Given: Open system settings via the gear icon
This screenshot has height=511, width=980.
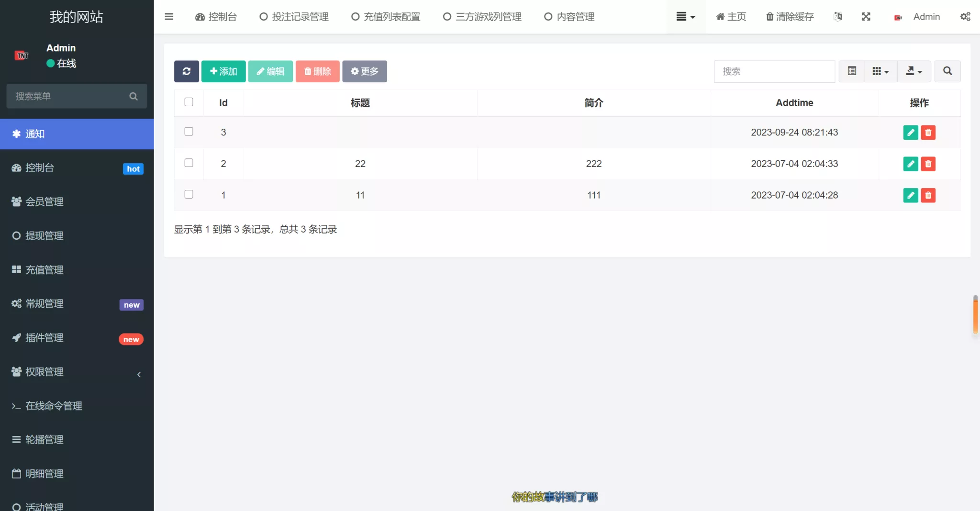Looking at the screenshot, I should point(966,17).
